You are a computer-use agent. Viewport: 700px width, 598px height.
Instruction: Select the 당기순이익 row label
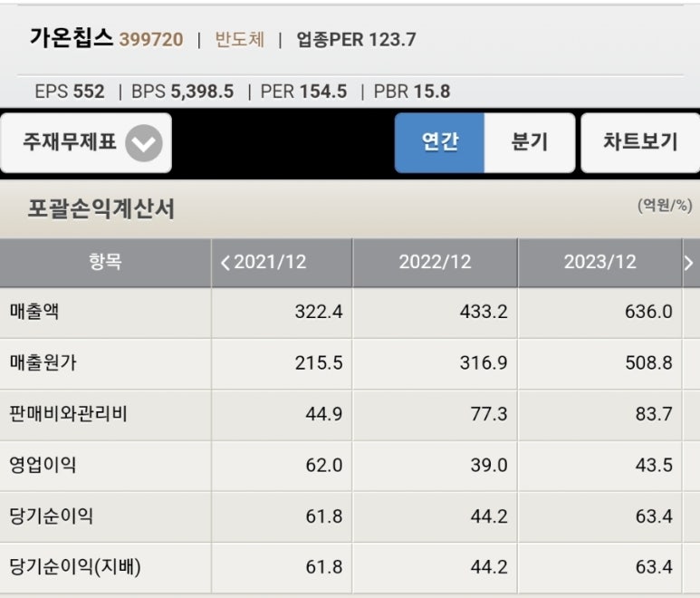(52, 516)
